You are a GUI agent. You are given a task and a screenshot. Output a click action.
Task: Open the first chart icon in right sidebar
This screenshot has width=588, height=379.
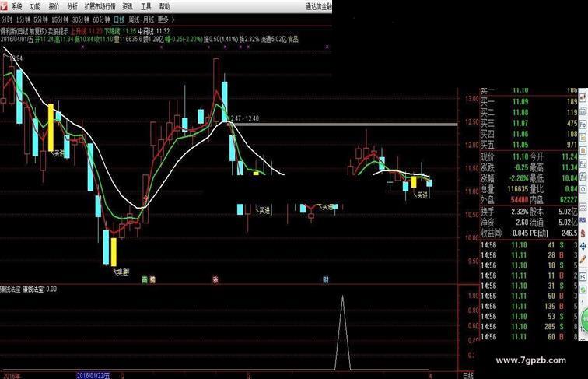583,98
